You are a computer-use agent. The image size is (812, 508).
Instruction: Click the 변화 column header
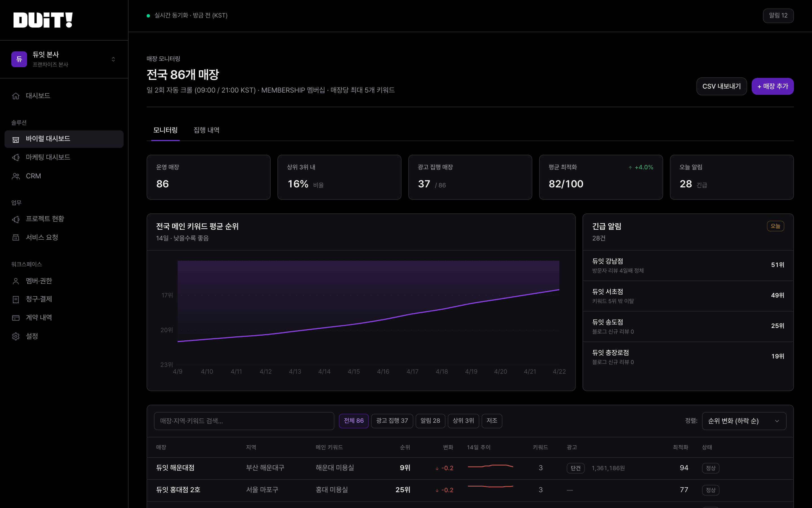(448, 448)
